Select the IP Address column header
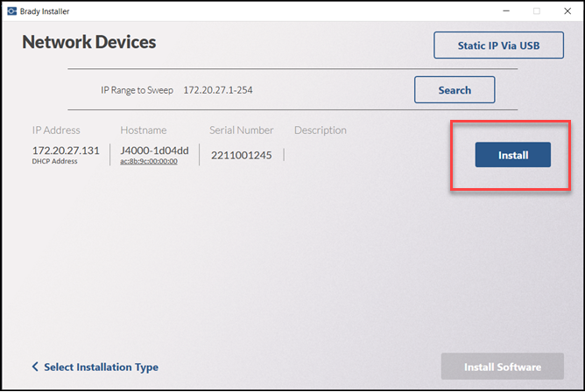The image size is (585, 392). pos(56,130)
